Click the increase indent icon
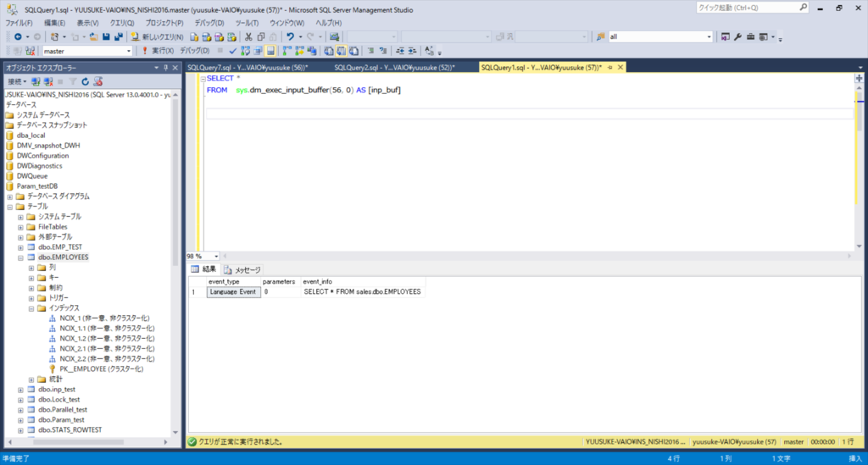 click(413, 51)
